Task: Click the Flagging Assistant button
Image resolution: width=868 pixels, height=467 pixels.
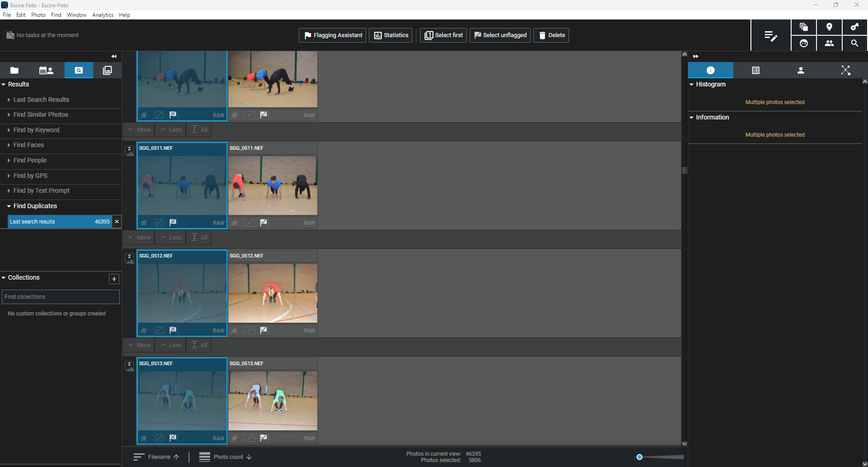Action: pyautogui.click(x=333, y=35)
